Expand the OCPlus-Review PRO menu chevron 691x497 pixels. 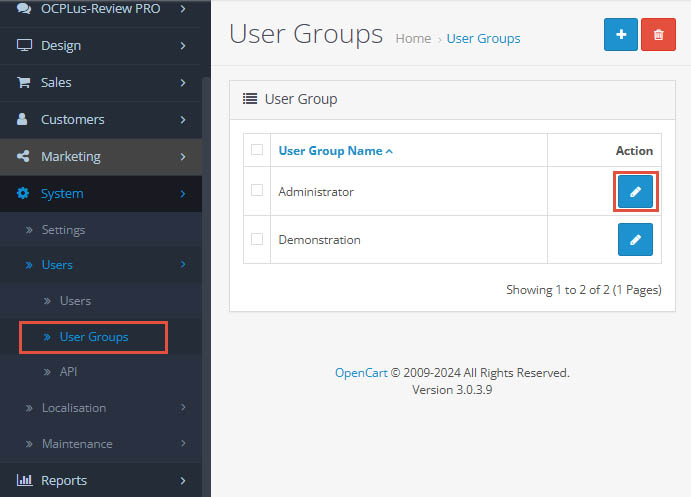183,8
